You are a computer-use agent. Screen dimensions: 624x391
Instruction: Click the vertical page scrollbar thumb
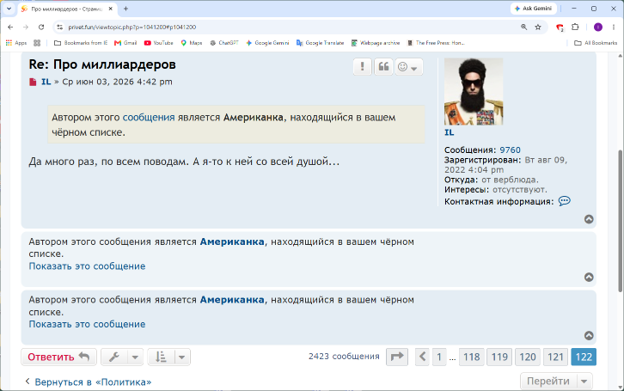pos(620,220)
